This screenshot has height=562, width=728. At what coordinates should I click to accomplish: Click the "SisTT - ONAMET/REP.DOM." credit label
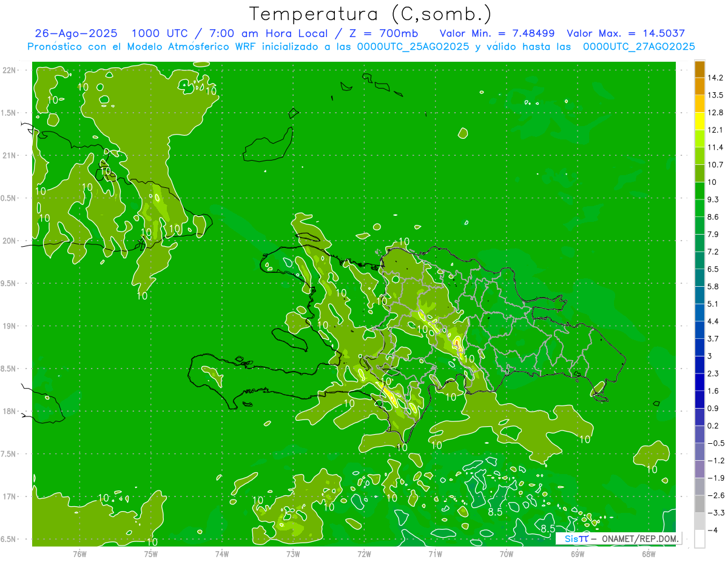coord(618,538)
